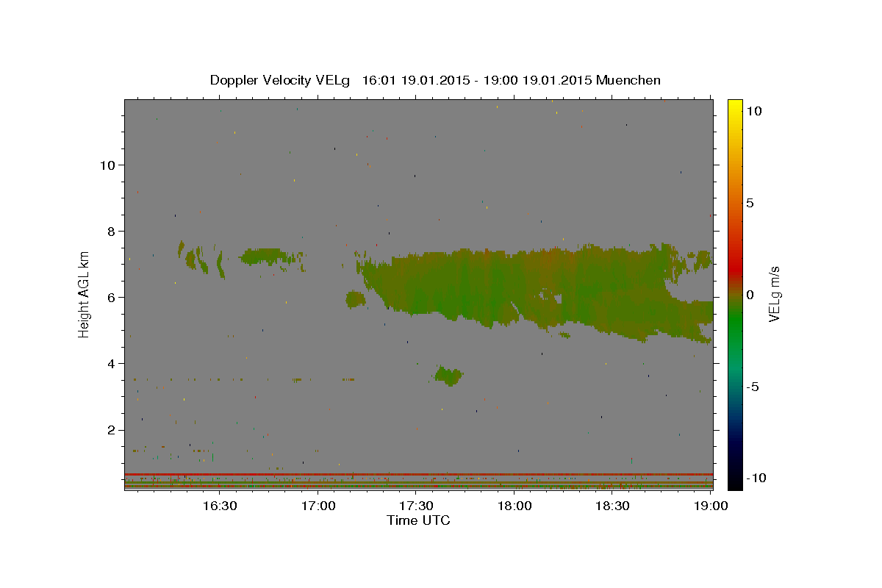Click the red ground clutter line at bottom

tap(418, 474)
